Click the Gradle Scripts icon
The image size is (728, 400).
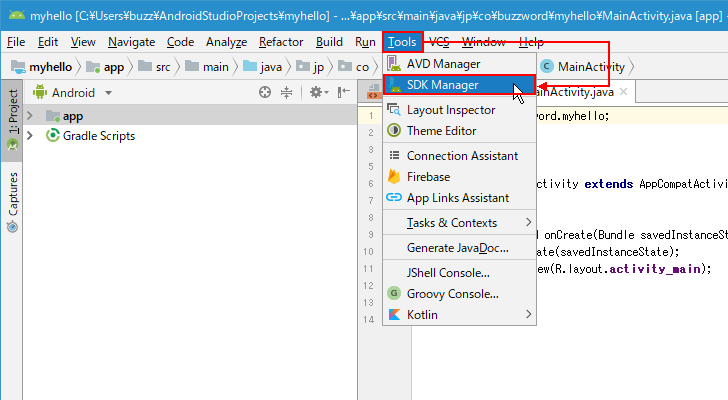pyautogui.click(x=52, y=135)
